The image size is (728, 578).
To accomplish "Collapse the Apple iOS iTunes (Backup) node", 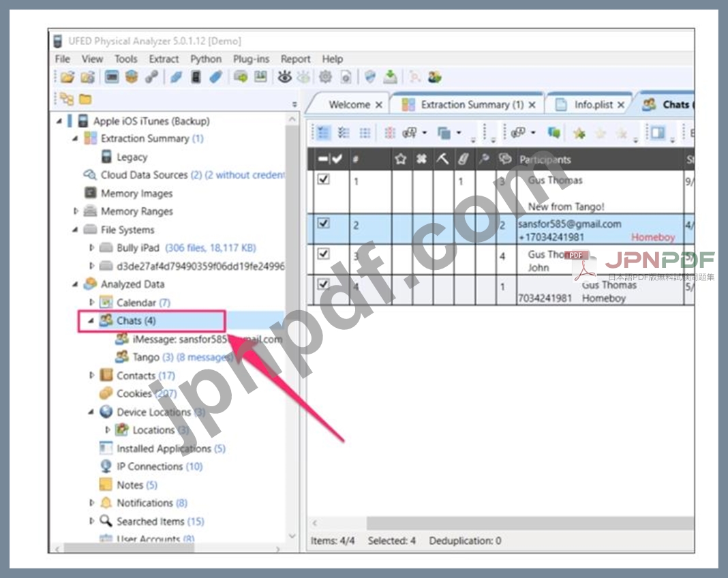I will 59,121.
